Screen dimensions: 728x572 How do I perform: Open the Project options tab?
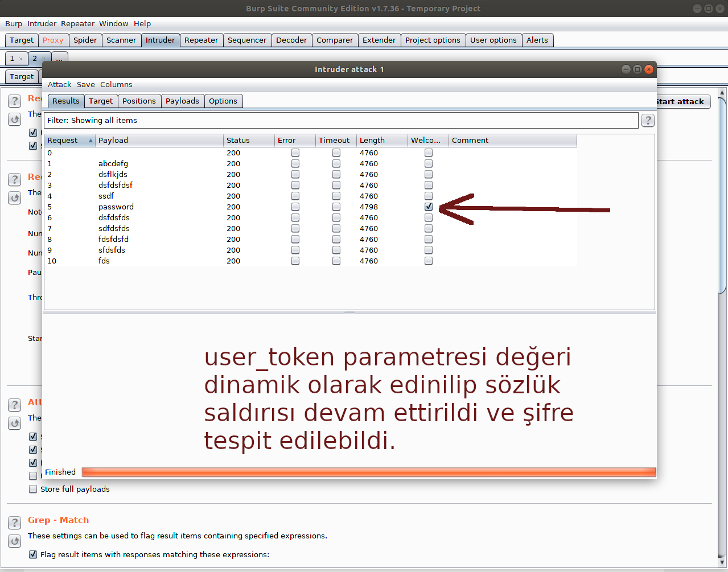[433, 40]
